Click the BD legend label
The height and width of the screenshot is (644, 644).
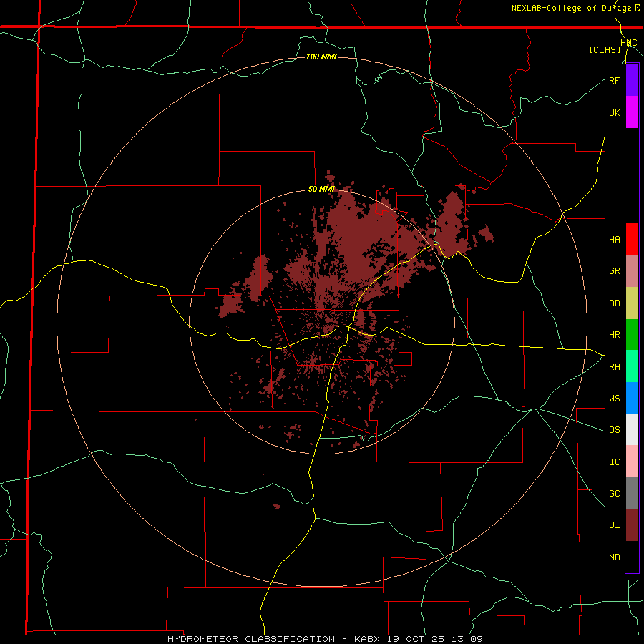coord(614,303)
